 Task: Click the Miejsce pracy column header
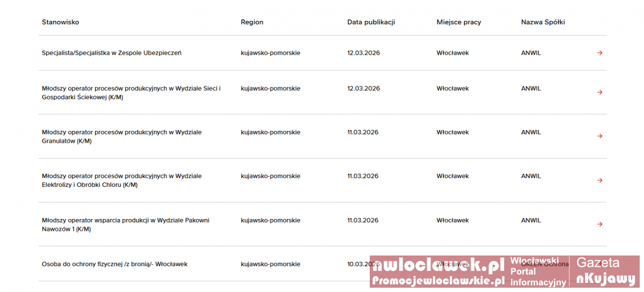coord(458,22)
